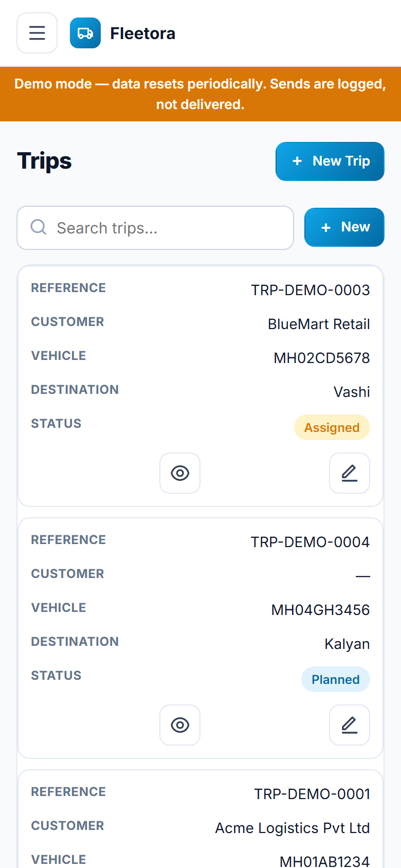Click the New Trip button
Viewport: 401px width, 868px height.
[x=330, y=161]
